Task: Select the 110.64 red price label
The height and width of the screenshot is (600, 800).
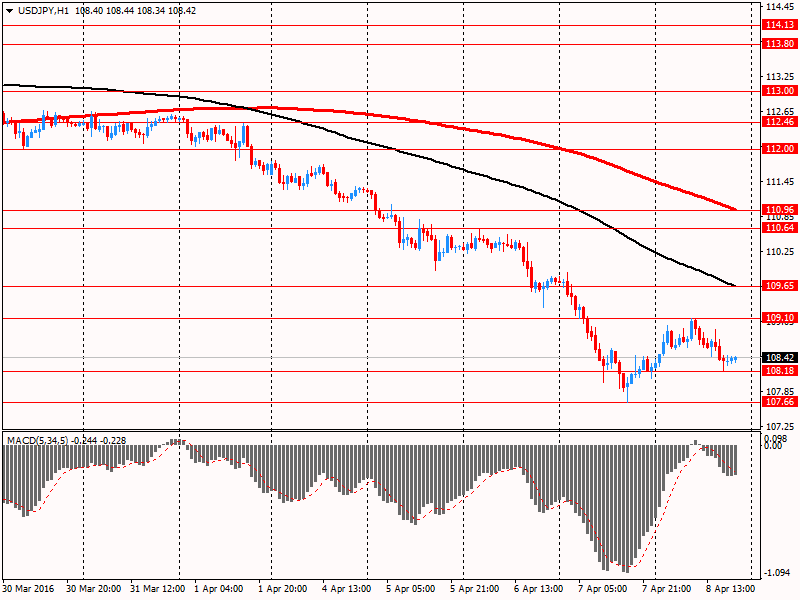Action: (x=780, y=228)
